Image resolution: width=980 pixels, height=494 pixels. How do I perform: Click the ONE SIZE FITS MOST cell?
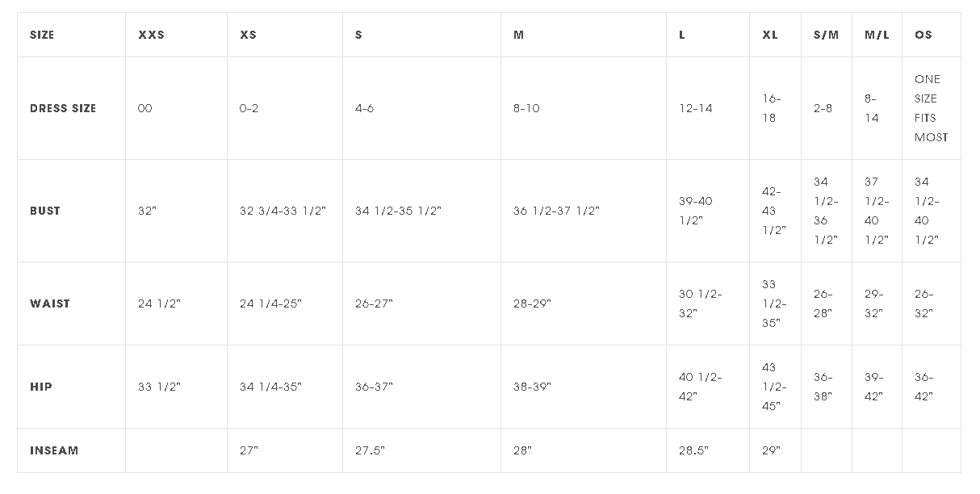(x=931, y=108)
